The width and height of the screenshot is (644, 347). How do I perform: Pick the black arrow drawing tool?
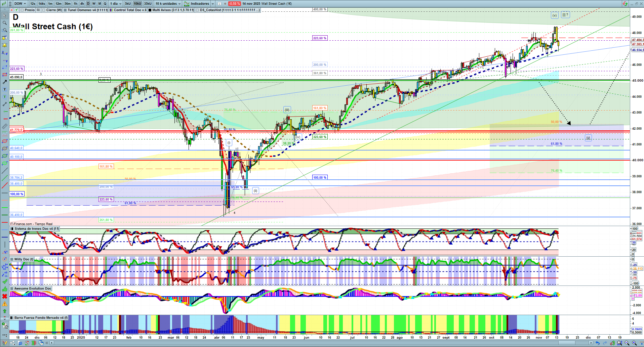coord(4,82)
